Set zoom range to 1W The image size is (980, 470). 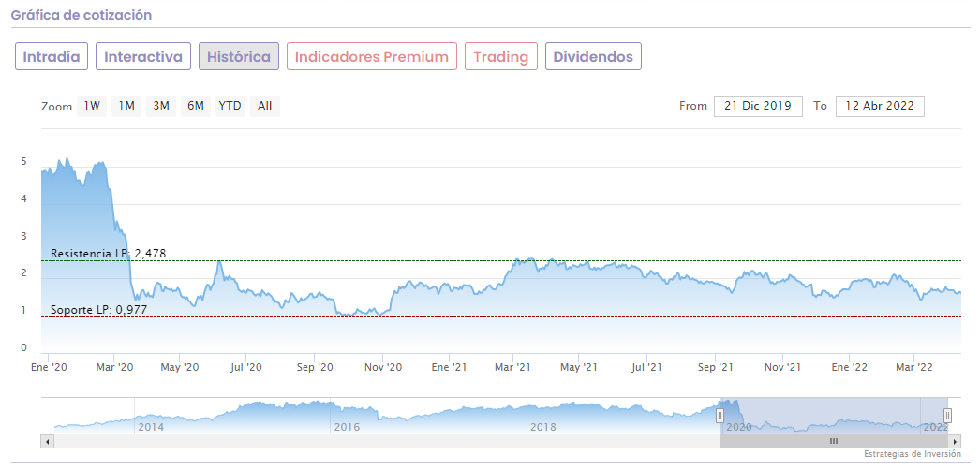(92, 106)
